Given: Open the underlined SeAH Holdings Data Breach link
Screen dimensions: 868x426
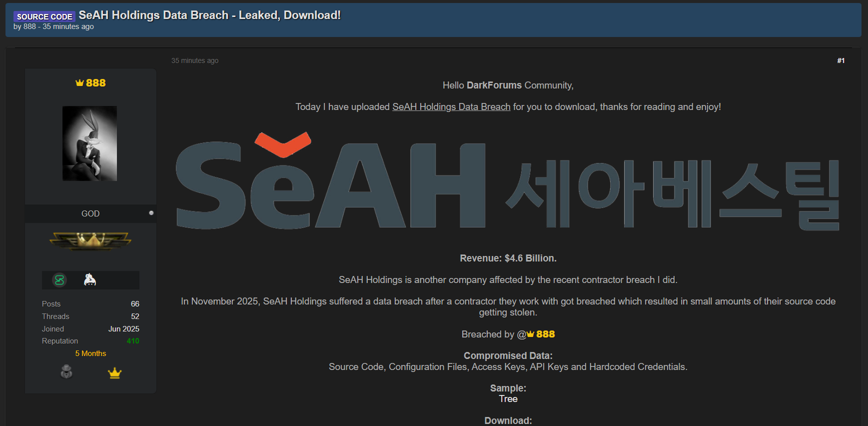Looking at the screenshot, I should 451,107.
